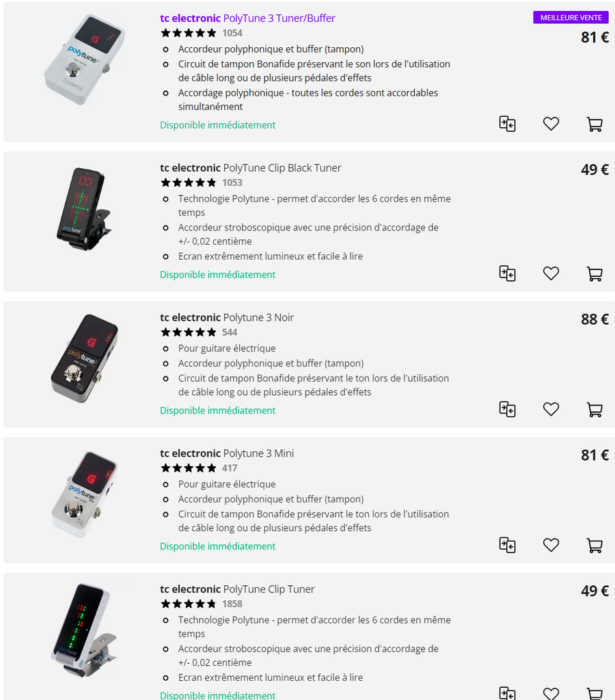
Task: Compare the PolyTune 3 Tuner/Buffer product
Action: pyautogui.click(x=507, y=124)
